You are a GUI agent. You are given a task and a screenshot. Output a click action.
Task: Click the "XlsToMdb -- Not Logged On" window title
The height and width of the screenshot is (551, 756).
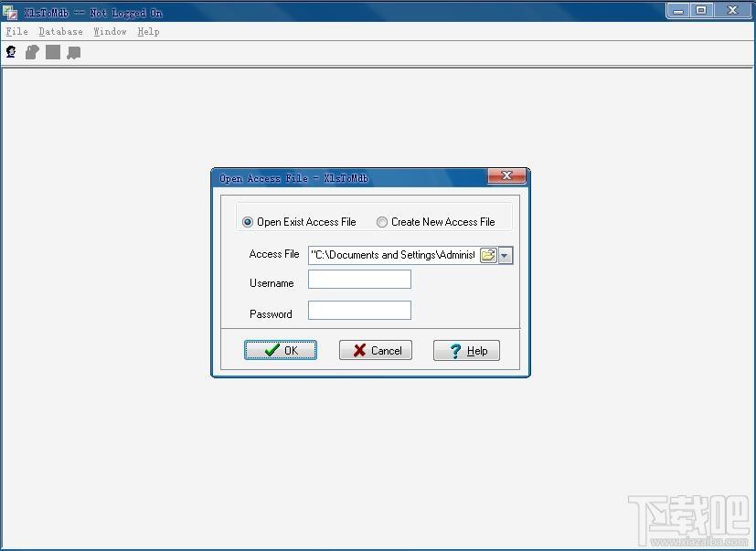coord(93,13)
